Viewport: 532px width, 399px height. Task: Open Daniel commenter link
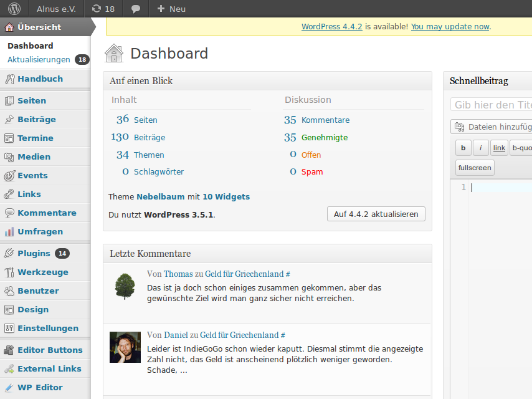coord(176,335)
